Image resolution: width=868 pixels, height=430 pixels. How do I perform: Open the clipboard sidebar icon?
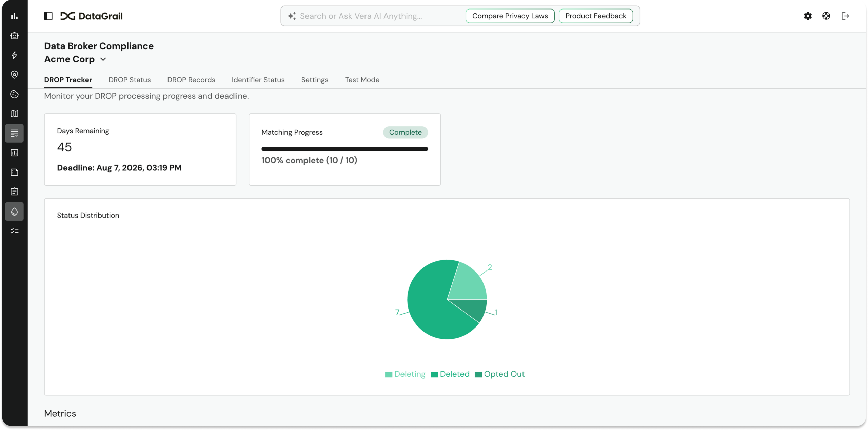pyautogui.click(x=14, y=192)
